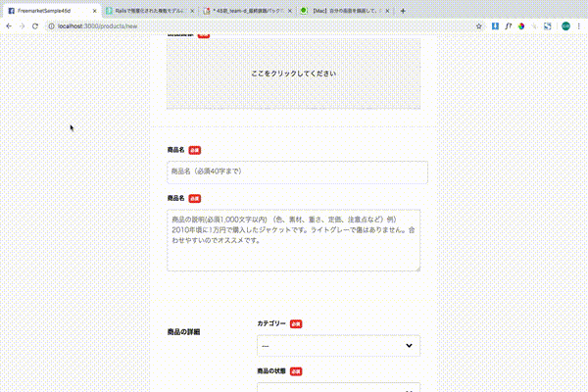This screenshot has width=588, height=392.
Task: Focus the 商品名 input field
Action: (297, 172)
